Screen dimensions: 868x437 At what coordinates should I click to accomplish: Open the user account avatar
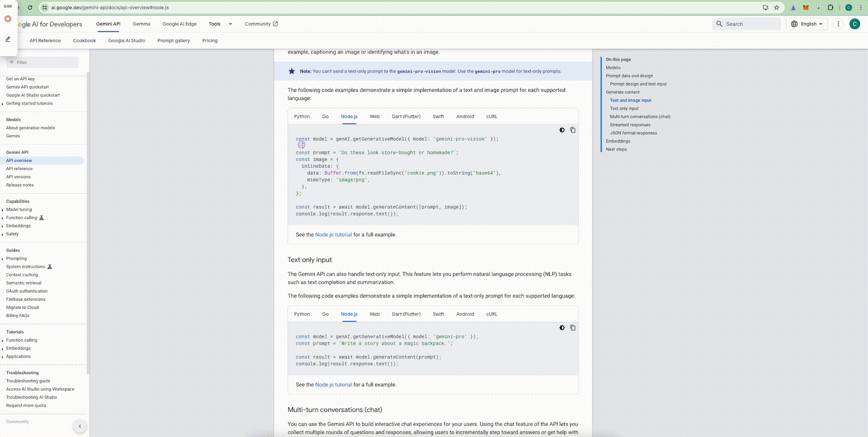(854, 24)
